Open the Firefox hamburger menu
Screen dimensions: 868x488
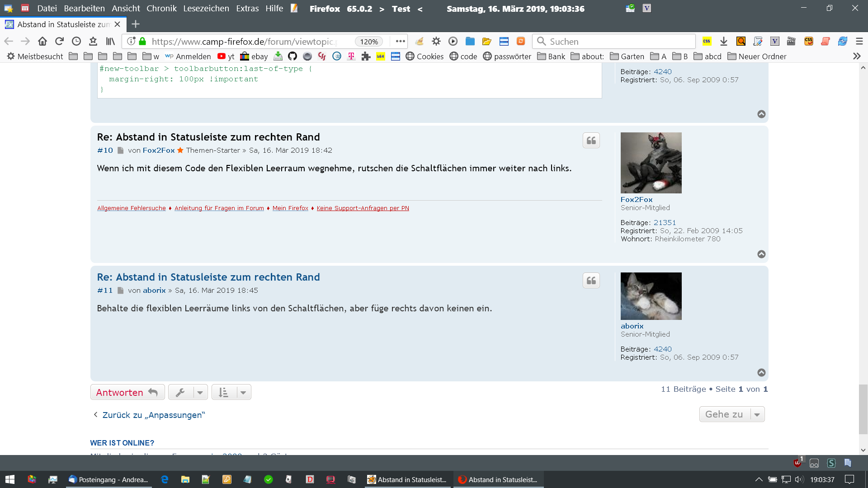point(859,41)
